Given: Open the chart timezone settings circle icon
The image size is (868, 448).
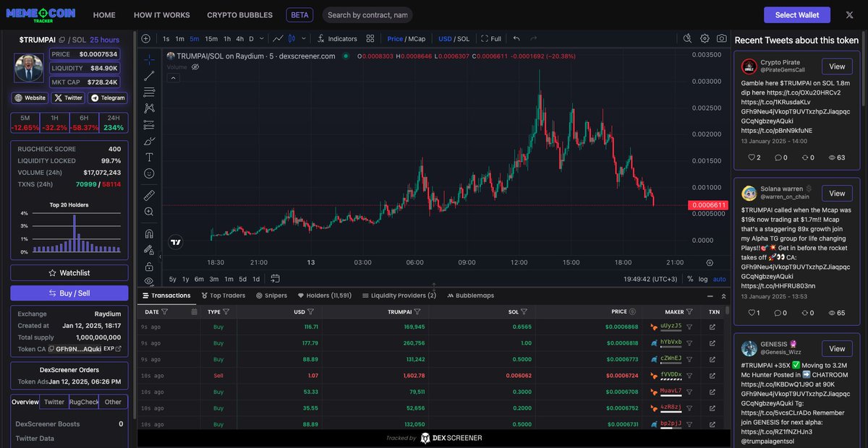Looking at the screenshot, I should (x=710, y=262).
